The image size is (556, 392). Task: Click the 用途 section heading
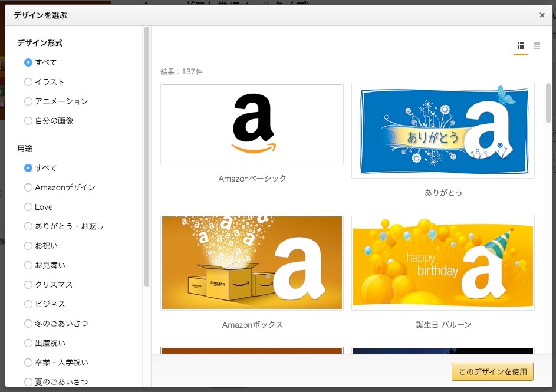click(25, 149)
